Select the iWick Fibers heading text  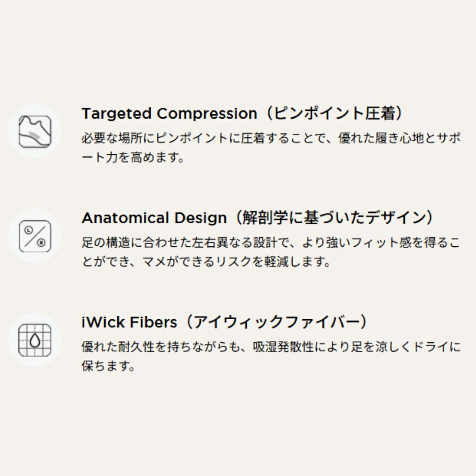click(129, 322)
